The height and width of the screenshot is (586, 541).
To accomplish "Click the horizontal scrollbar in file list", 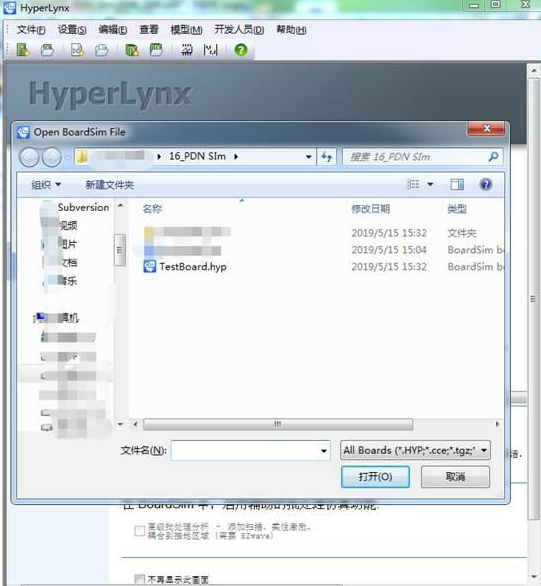I will [x=278, y=424].
